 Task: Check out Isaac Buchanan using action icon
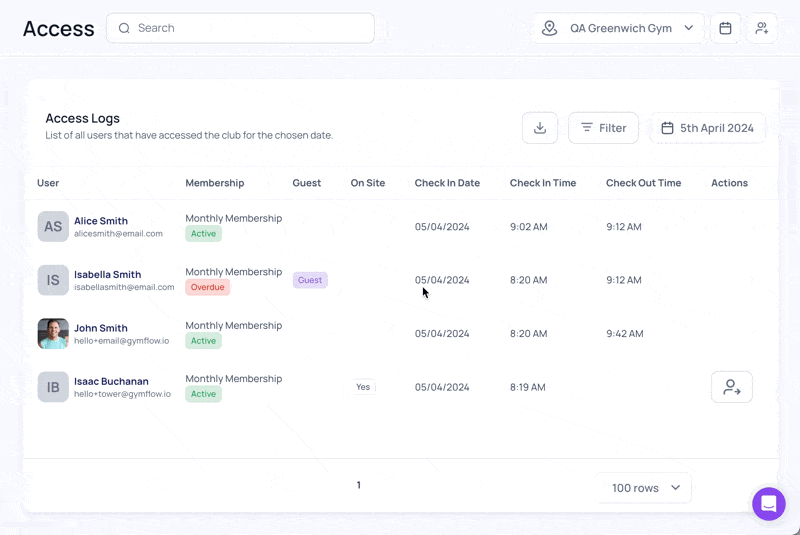click(x=732, y=387)
